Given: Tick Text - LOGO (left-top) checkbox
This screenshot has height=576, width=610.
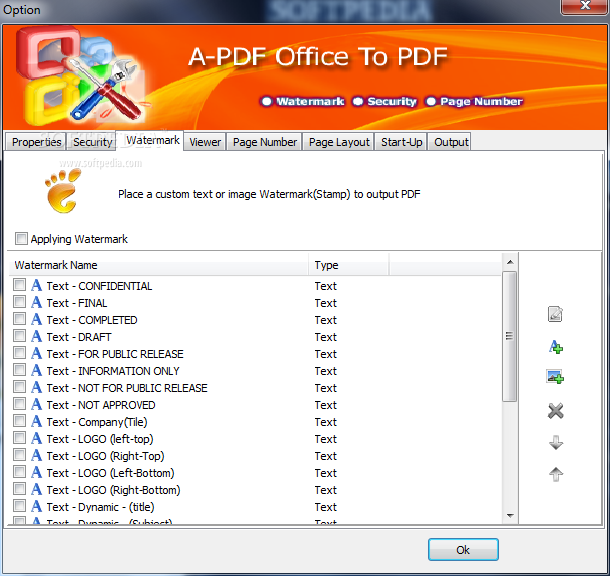Looking at the screenshot, I should click(19, 438).
